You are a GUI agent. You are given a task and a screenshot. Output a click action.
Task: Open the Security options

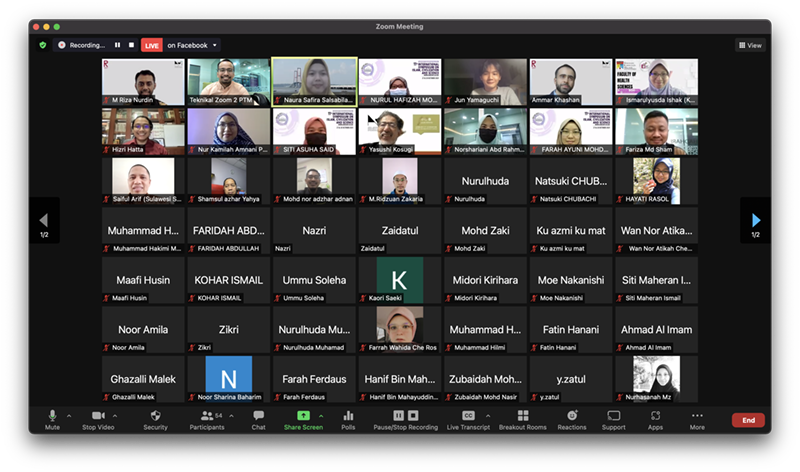coord(155,416)
